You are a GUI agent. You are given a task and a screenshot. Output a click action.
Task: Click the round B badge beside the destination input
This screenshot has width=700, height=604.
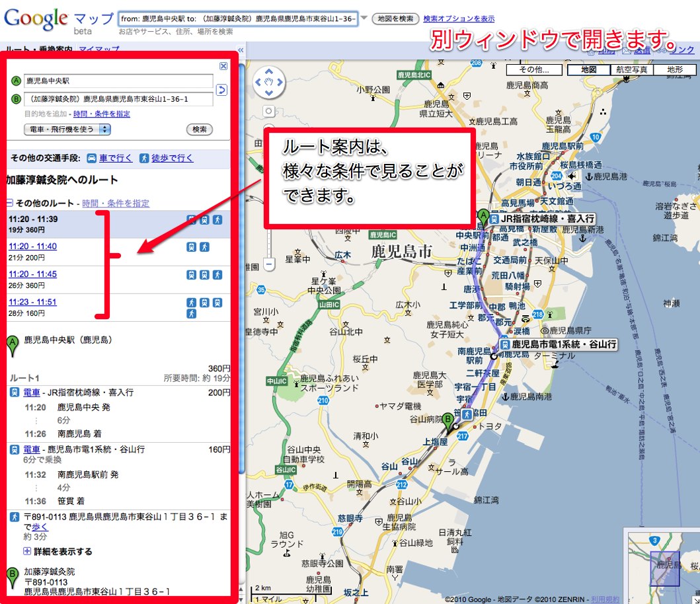coord(16,99)
